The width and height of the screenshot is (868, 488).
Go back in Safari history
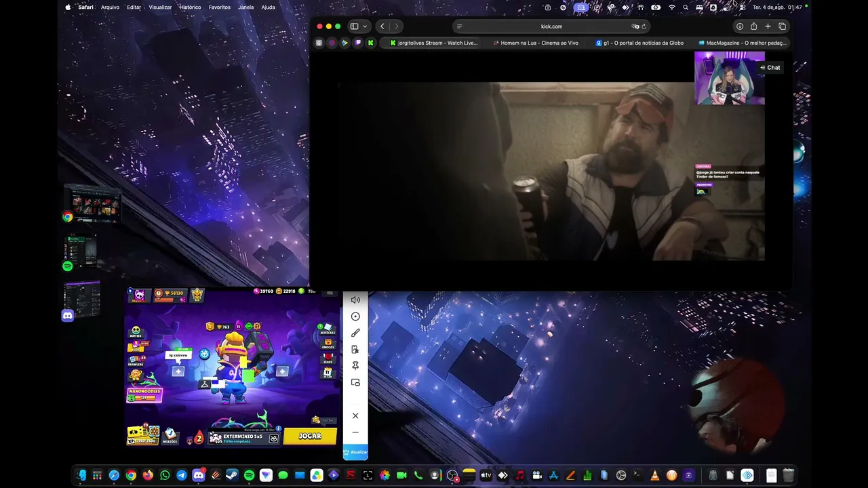pyautogui.click(x=382, y=26)
